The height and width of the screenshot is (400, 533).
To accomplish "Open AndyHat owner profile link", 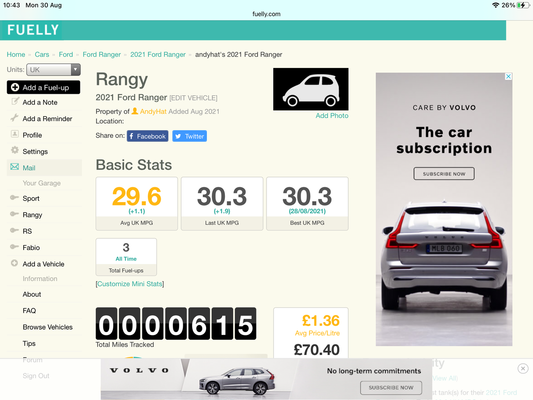I will click(x=153, y=111).
